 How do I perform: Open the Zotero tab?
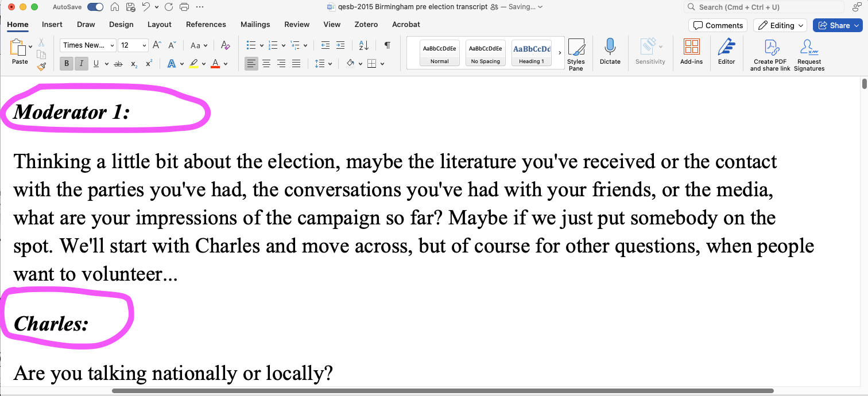[x=366, y=25]
